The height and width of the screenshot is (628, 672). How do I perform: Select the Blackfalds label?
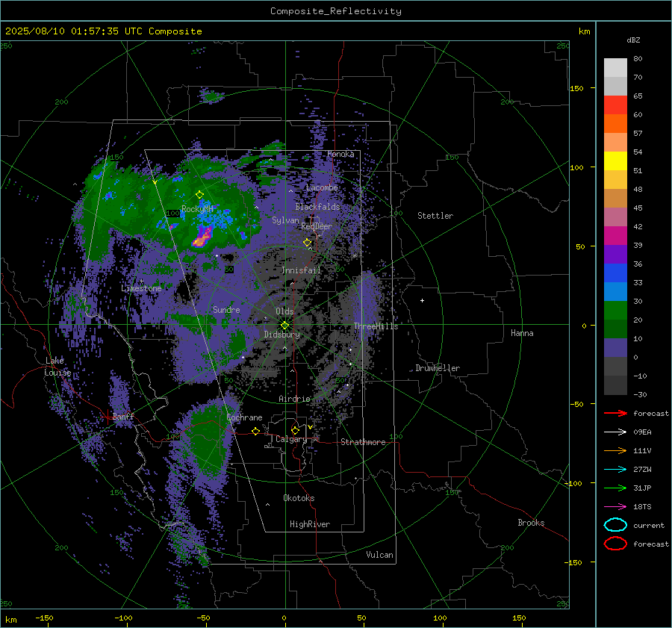point(317,207)
